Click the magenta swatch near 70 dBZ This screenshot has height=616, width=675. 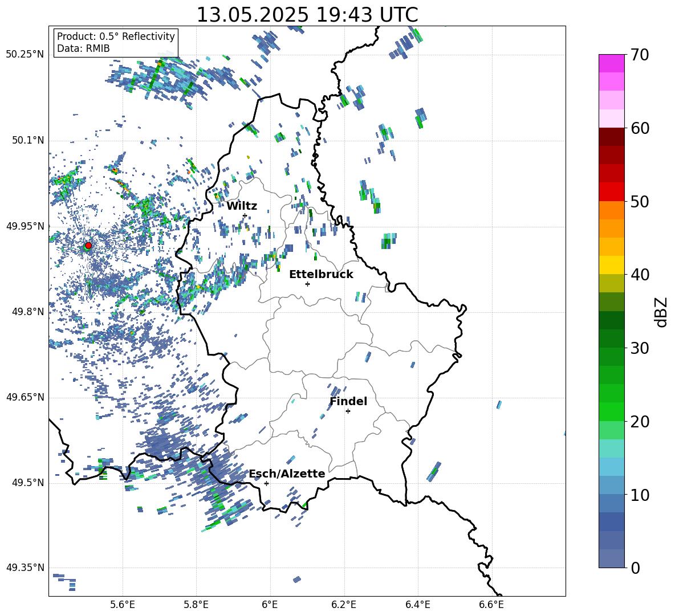[611, 63]
